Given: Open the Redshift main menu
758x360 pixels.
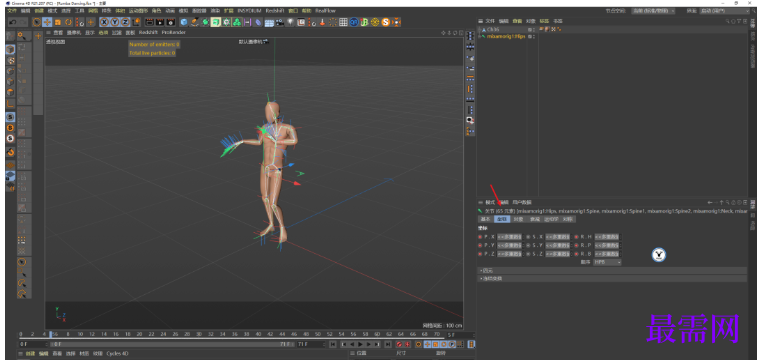Looking at the screenshot, I should click(275, 11).
